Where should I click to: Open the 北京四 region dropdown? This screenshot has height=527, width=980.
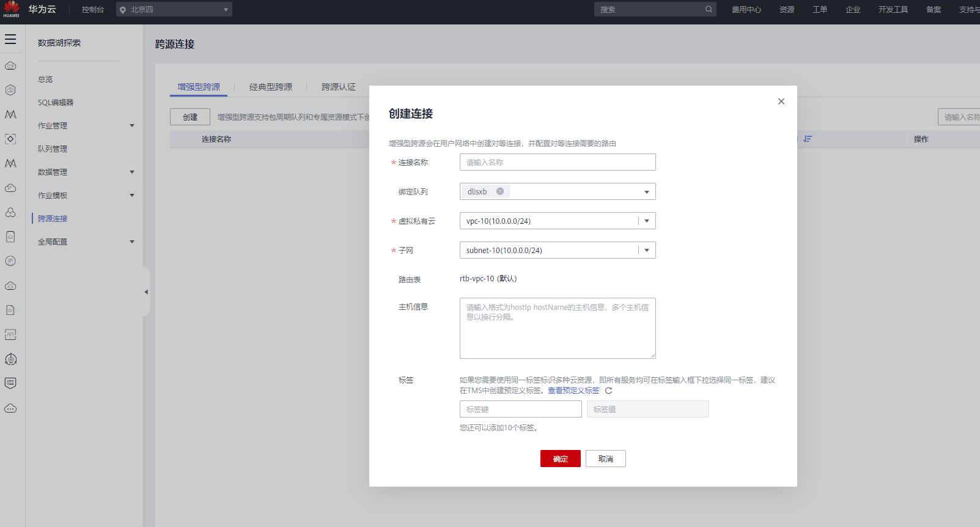[174, 9]
